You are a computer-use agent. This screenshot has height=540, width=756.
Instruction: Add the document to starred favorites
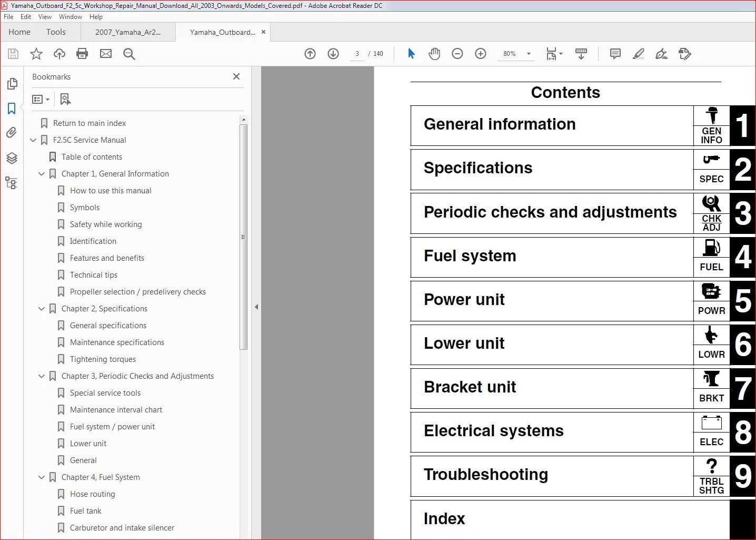pos(36,54)
